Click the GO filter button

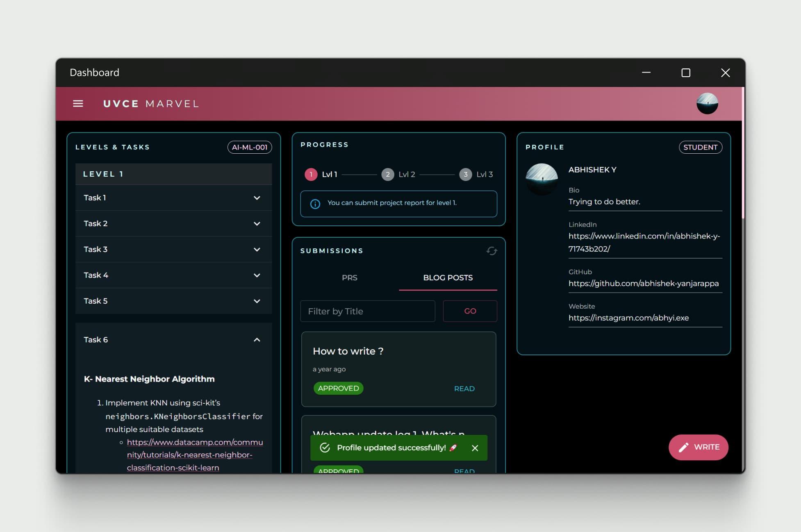click(469, 311)
